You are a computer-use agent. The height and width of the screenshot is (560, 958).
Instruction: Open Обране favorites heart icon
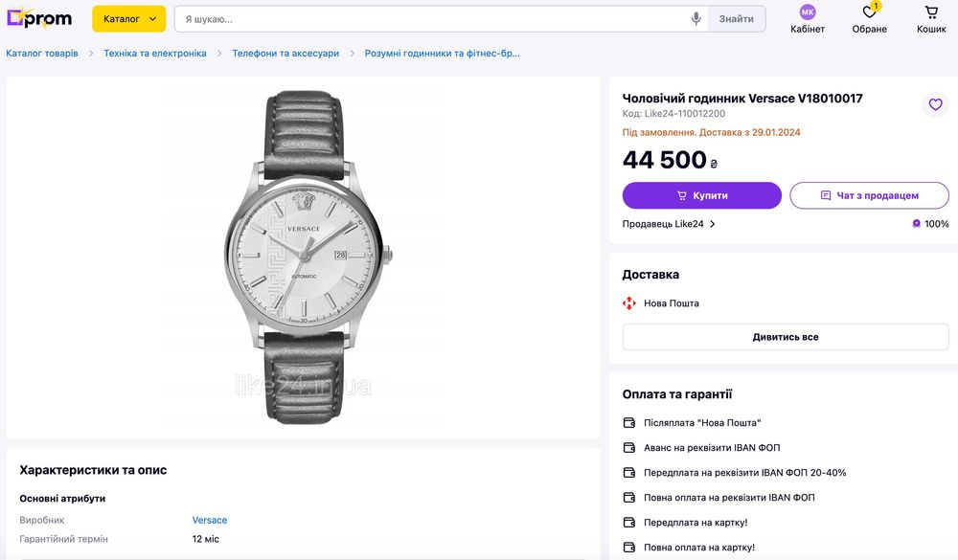coord(870,11)
